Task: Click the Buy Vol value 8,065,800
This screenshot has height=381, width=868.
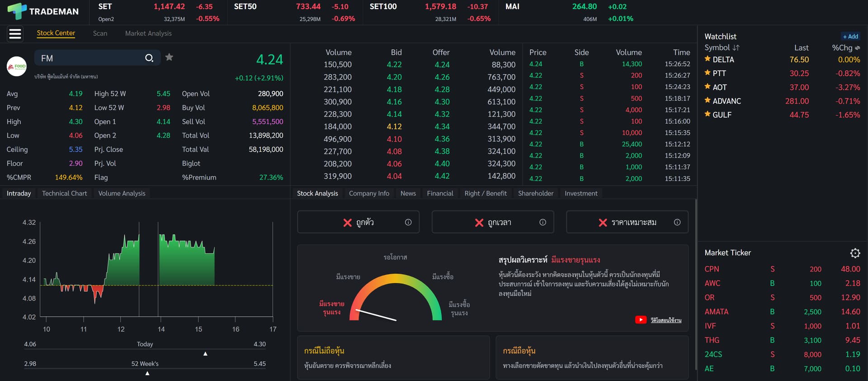Action: coord(267,108)
